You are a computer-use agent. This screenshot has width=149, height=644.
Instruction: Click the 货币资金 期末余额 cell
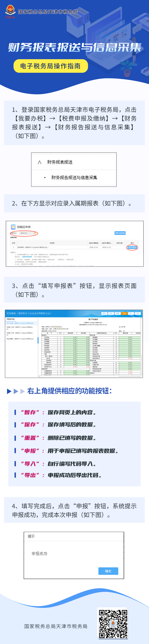point(70,337)
